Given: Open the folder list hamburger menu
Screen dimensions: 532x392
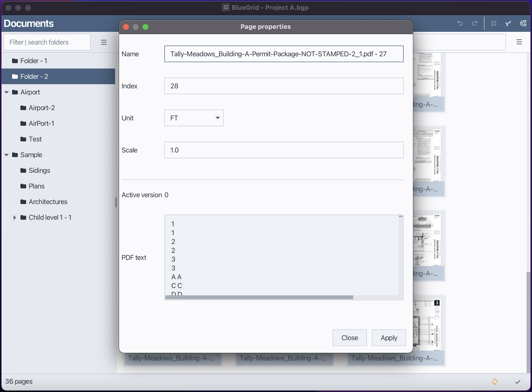Looking at the screenshot, I should tap(104, 42).
